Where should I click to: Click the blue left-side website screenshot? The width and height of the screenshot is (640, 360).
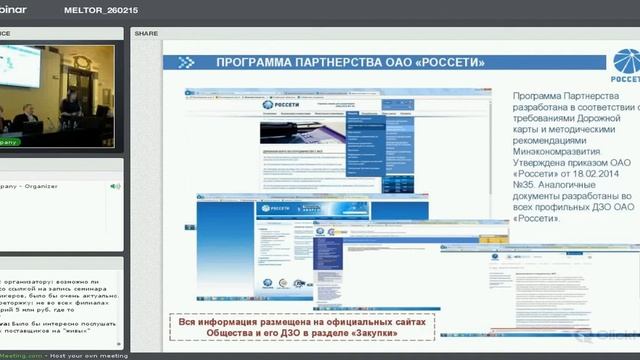pyautogui.click(x=255, y=248)
